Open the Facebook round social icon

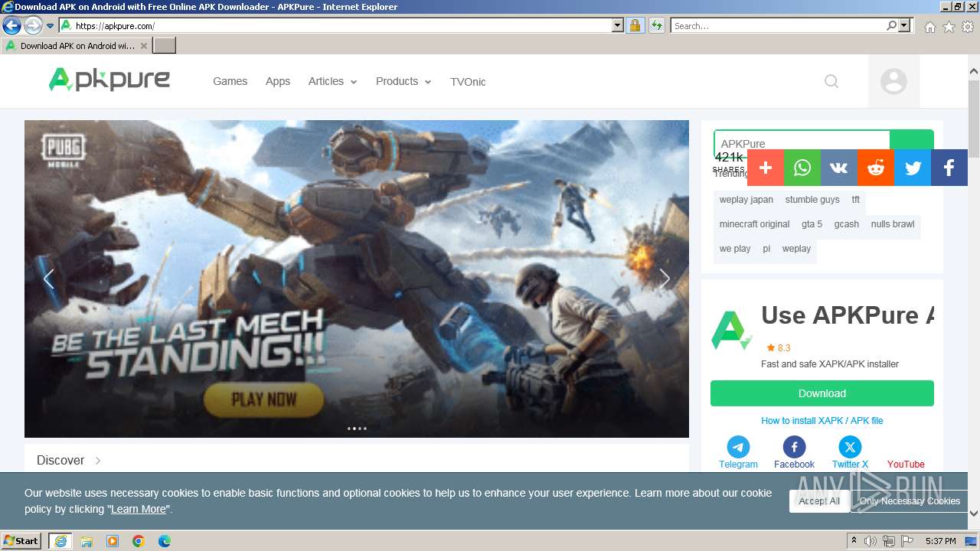coord(794,447)
